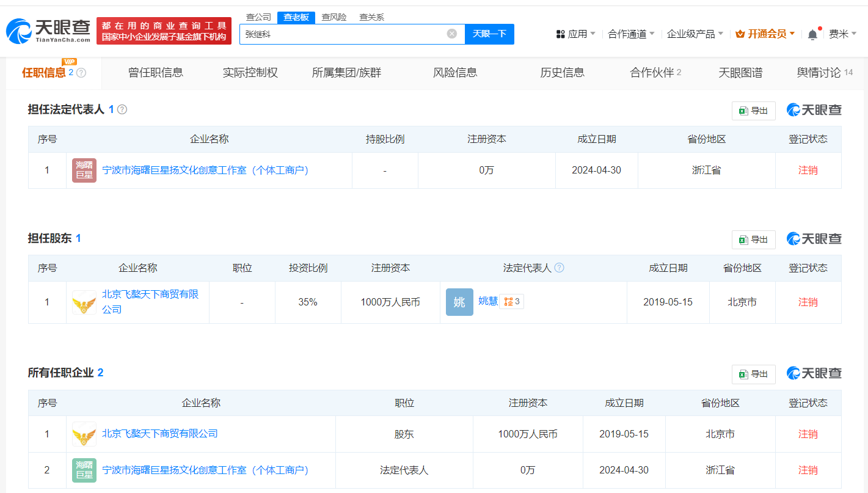
Task: Click help icon next to 法定代表人 column header
Action: tap(560, 268)
